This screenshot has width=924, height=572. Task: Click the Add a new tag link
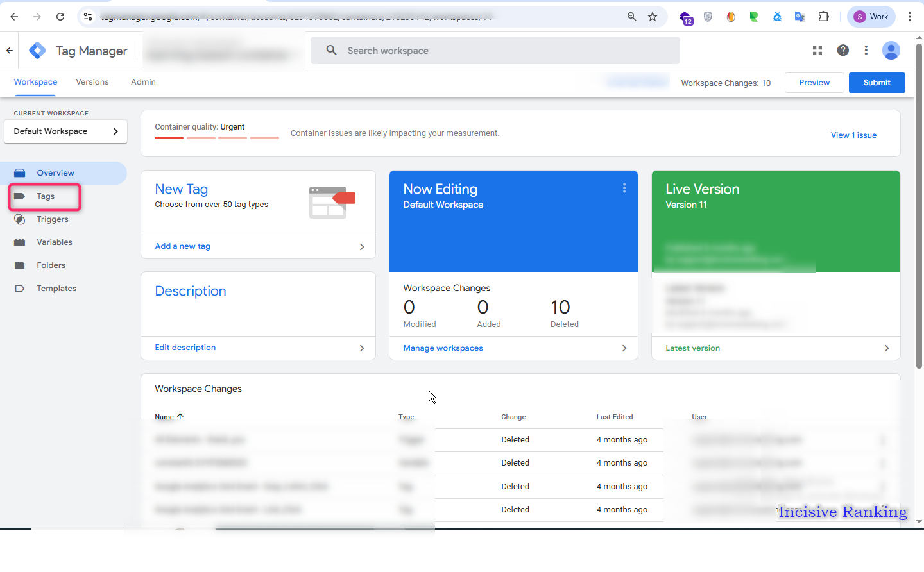pos(182,246)
